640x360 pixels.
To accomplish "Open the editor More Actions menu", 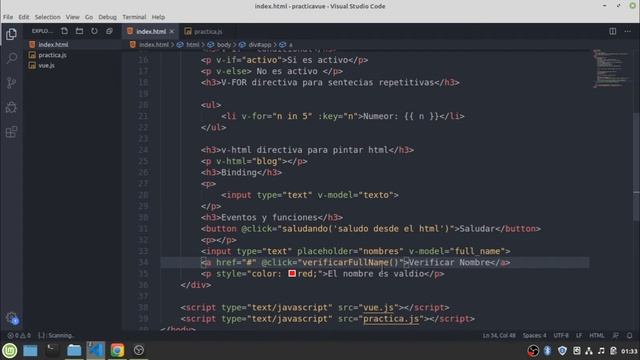I will (x=627, y=31).
